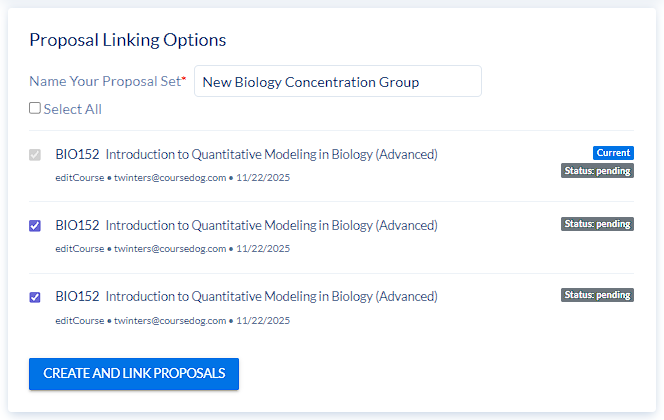Image resolution: width=664 pixels, height=420 pixels.
Task: Click the Name Your Proposal Set input field
Action: tap(337, 82)
